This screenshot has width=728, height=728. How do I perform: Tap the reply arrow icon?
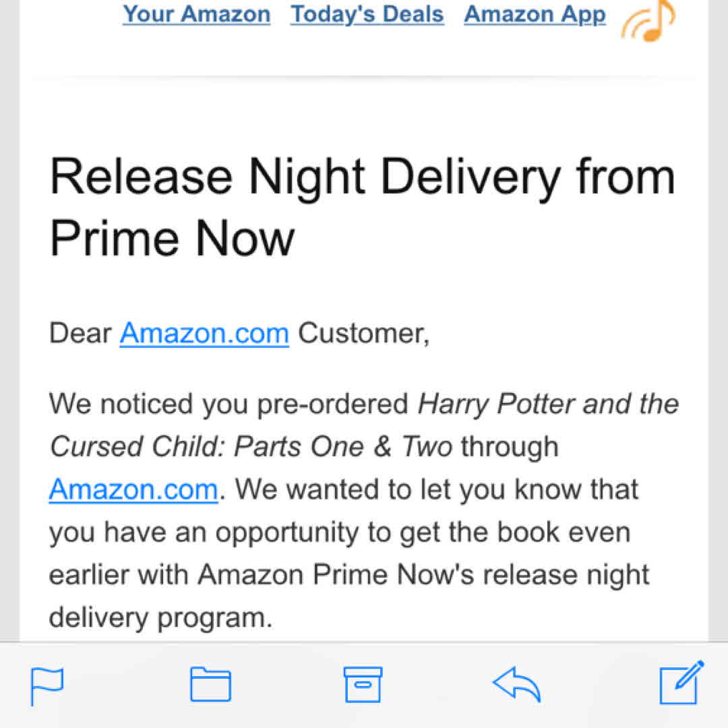tap(516, 685)
